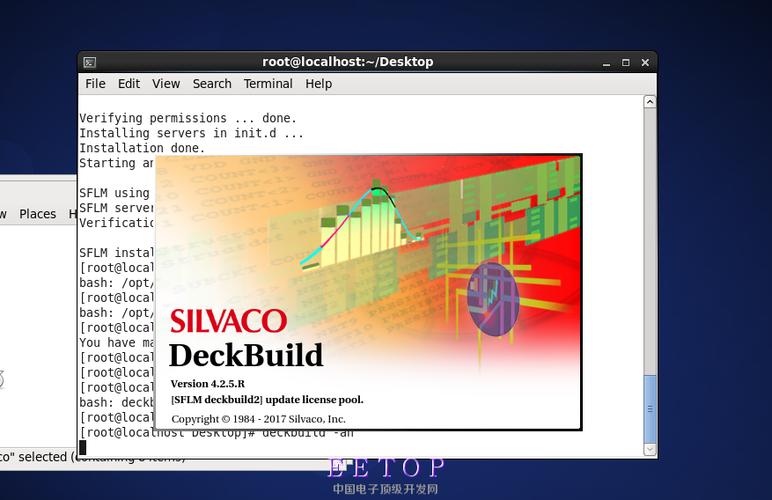Screen dimensions: 772x500
Task: Close the root@localhost terminal window
Action: click(645, 63)
